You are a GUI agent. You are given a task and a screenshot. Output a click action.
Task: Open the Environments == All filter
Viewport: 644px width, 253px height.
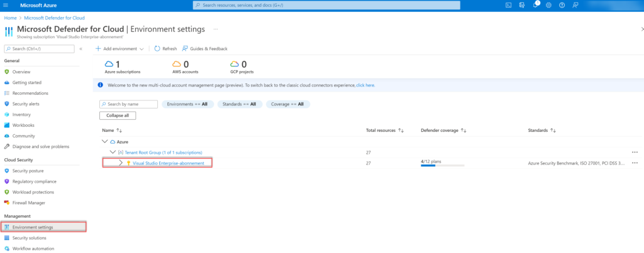point(187,104)
